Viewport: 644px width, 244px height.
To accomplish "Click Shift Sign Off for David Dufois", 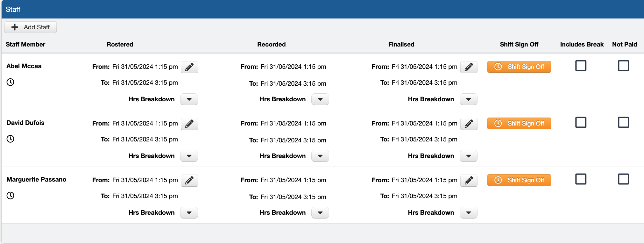I will point(519,123).
